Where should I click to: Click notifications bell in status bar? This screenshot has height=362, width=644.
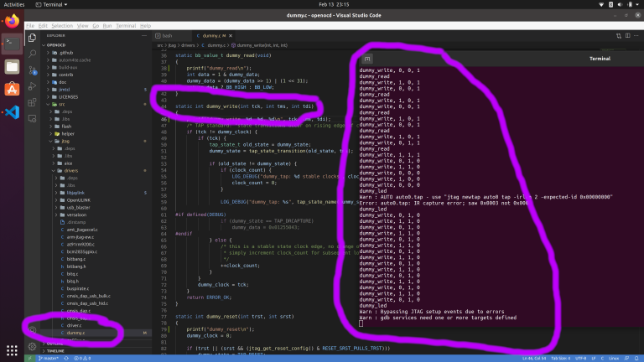click(636, 359)
